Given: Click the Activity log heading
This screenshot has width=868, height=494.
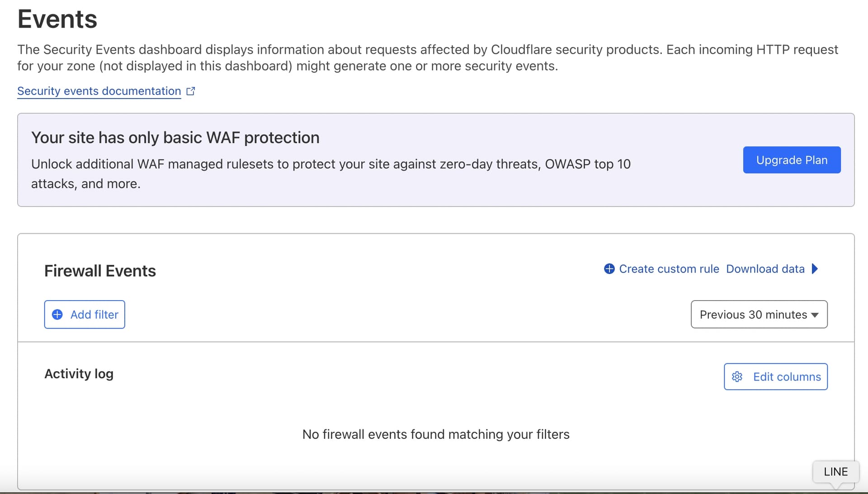Looking at the screenshot, I should click(79, 374).
